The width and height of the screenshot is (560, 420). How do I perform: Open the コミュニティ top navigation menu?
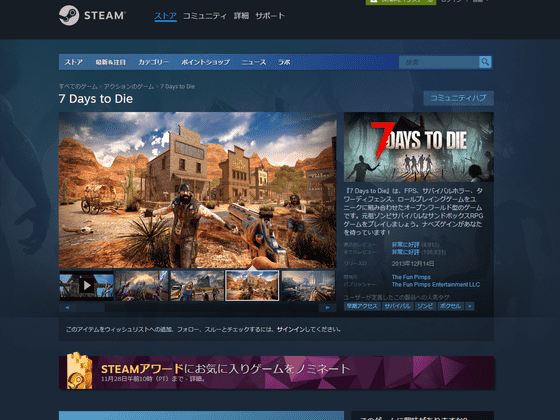(x=205, y=16)
